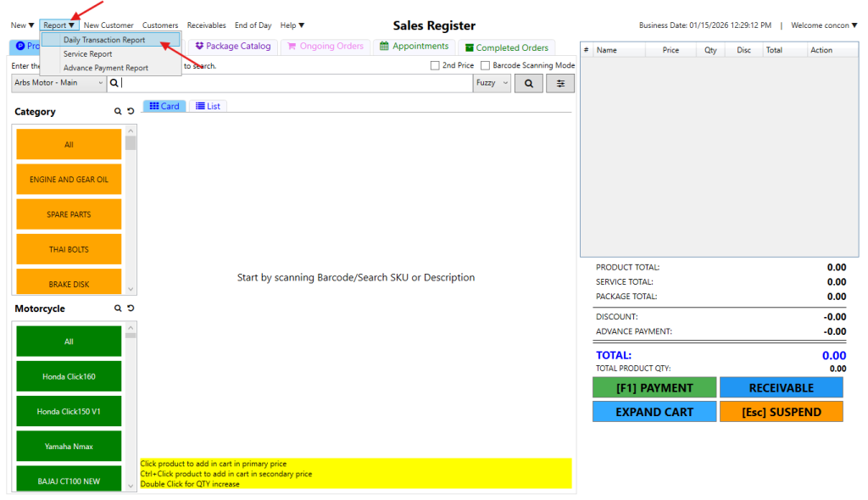The width and height of the screenshot is (868, 500).
Task: Select Daily Transaction Report menu entry
Action: click(104, 40)
